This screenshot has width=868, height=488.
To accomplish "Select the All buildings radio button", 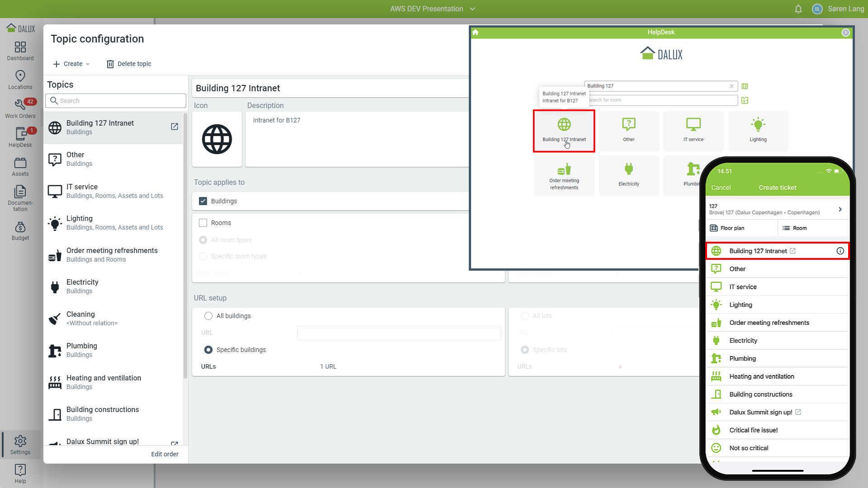I will 208,316.
